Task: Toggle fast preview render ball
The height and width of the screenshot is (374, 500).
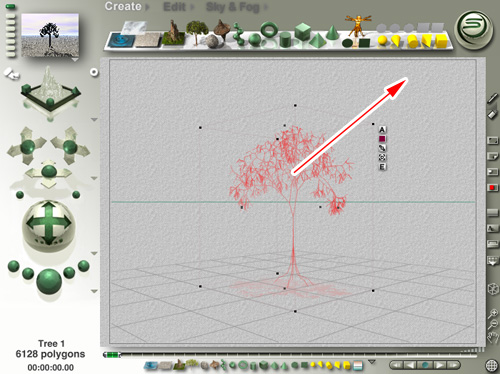Action: pos(28,273)
